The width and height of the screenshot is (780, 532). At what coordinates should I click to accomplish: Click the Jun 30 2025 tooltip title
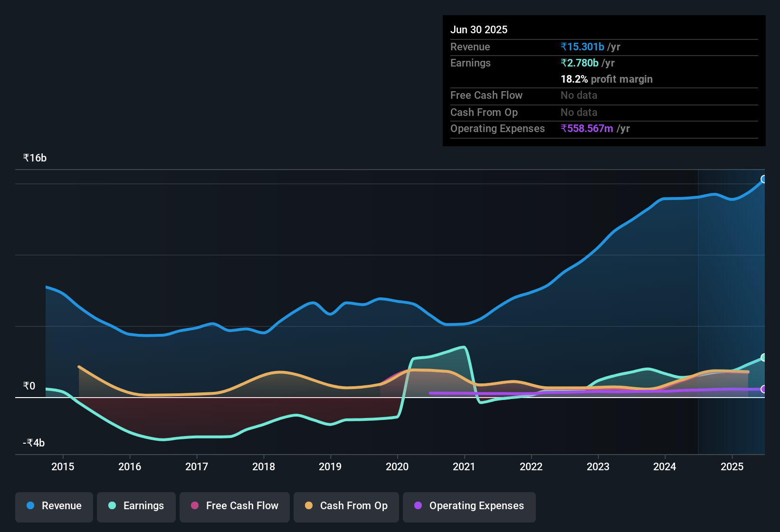[479, 29]
